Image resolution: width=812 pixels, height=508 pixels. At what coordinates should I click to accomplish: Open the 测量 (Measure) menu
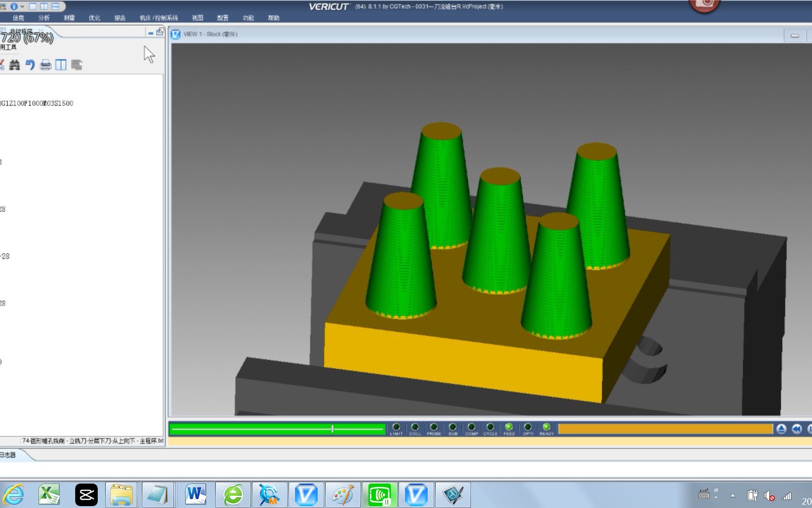pyautogui.click(x=69, y=18)
